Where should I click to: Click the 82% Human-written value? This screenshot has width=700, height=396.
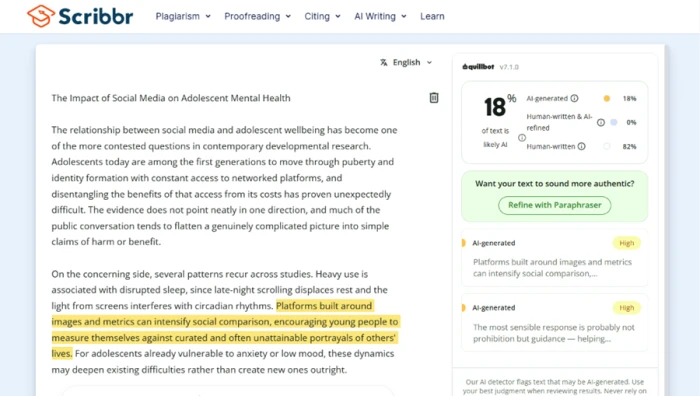coord(629,146)
